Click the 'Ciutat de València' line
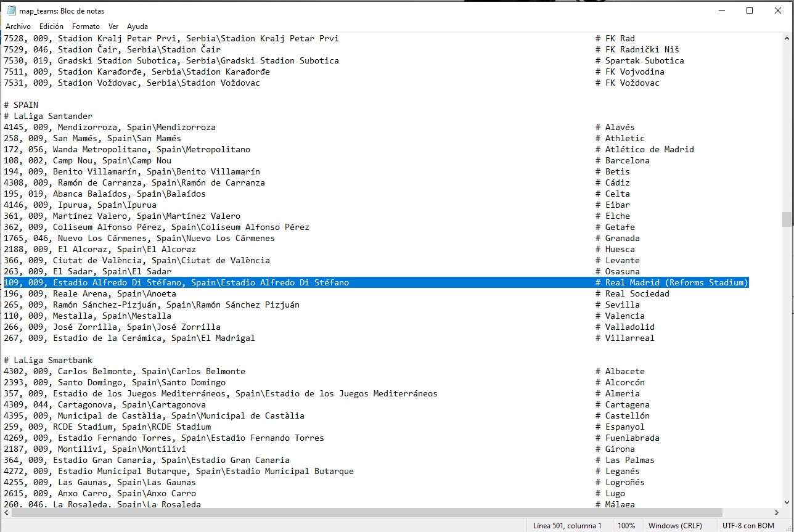 coord(137,260)
